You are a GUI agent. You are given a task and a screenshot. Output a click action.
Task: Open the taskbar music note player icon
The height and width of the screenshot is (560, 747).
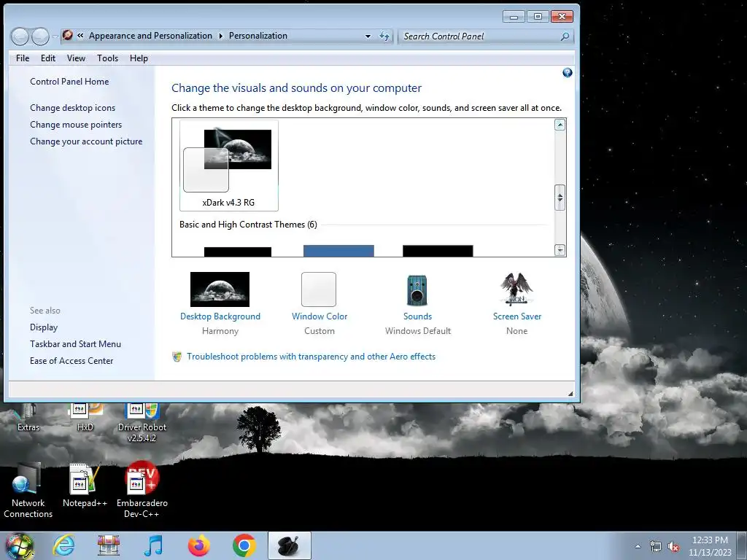pos(153,545)
